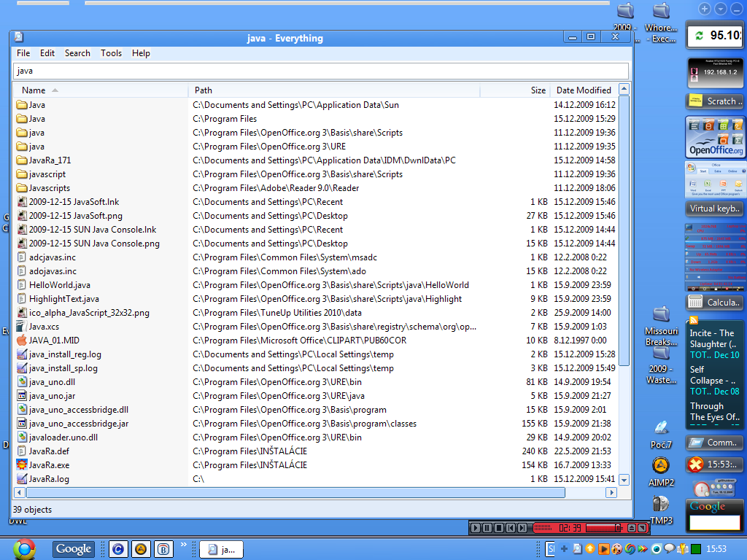Click the search box containing 'java'
The width and height of the screenshot is (747, 560).
321,71
